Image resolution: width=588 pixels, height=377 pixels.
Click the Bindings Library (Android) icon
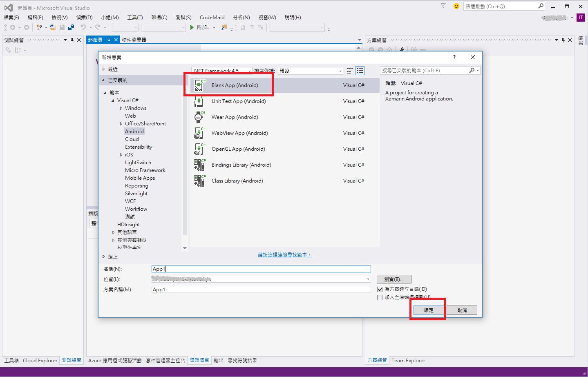[199, 165]
